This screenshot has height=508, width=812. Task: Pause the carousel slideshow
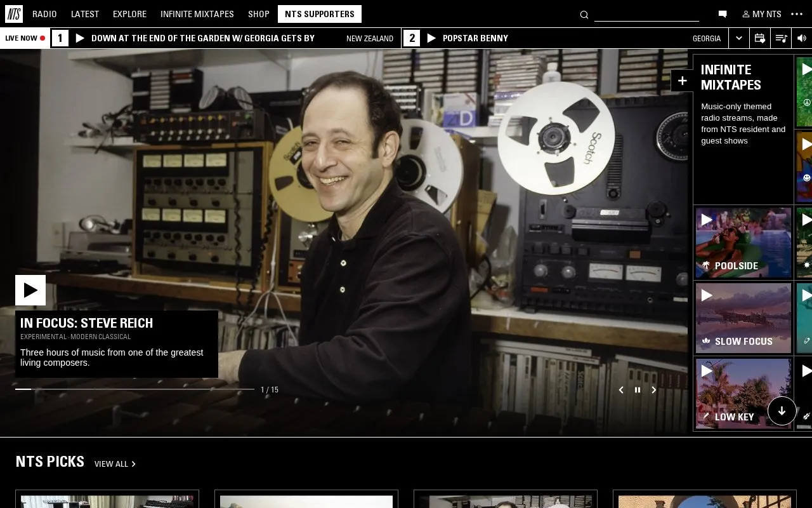point(638,390)
